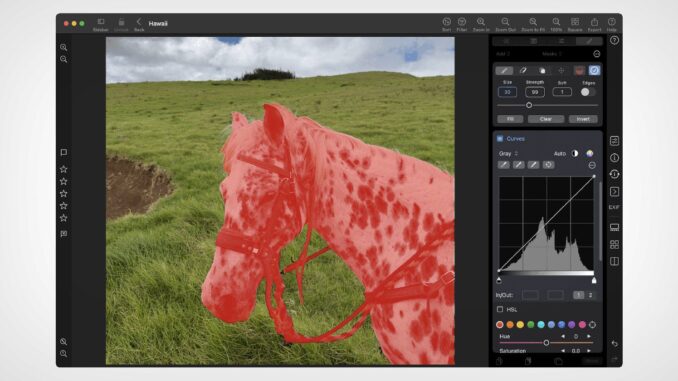Click the four-square grid view icon

(x=614, y=244)
